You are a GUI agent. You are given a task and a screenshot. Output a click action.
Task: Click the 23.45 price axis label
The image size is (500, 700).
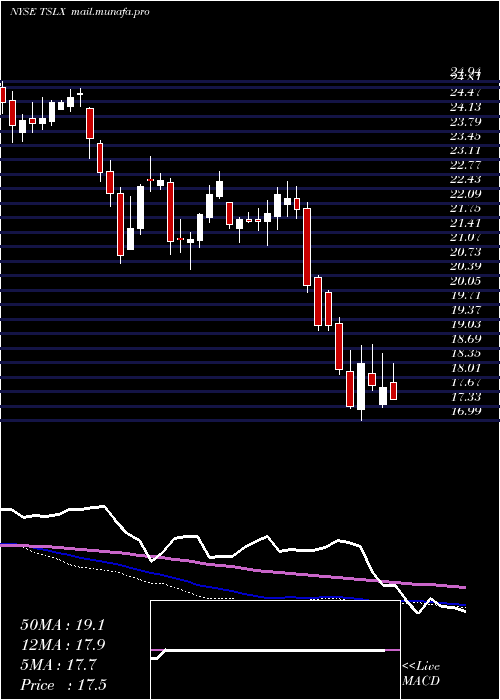coord(465,136)
